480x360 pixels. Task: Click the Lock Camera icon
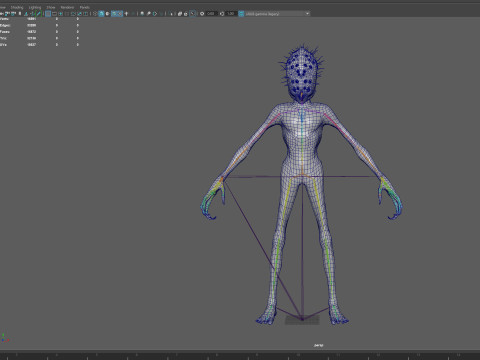click(x=7, y=14)
